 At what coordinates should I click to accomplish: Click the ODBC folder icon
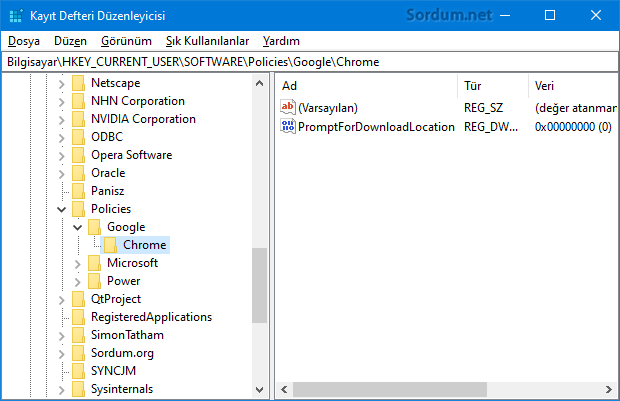tap(78, 137)
